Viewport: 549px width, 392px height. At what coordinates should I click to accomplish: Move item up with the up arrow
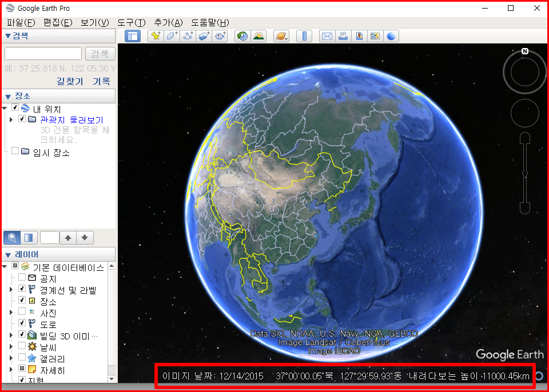pos(68,238)
